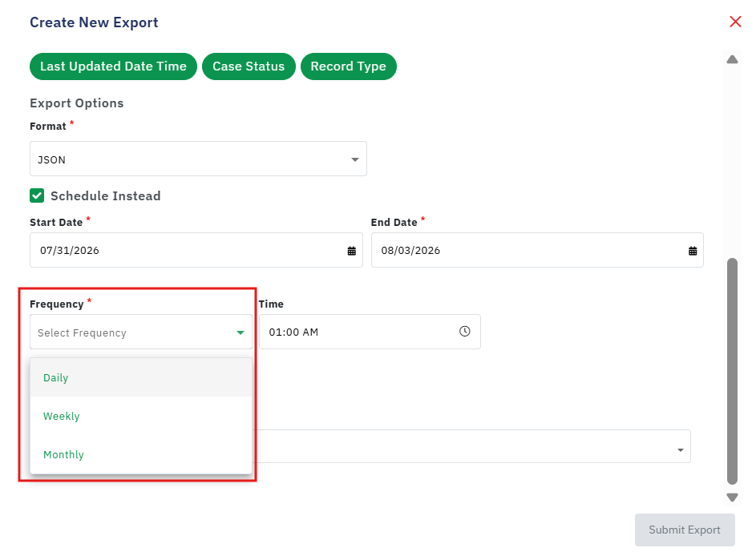
Task: Click the Submit Export button
Action: pyautogui.click(x=685, y=530)
